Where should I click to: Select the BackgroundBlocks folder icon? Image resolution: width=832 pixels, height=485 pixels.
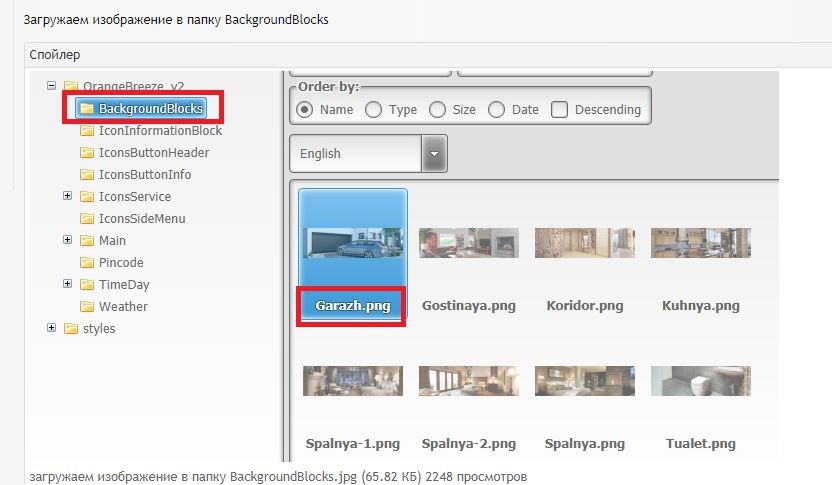[x=86, y=109]
